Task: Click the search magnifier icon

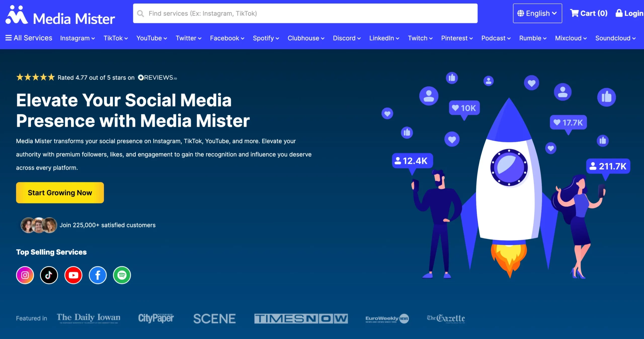Action: (x=140, y=14)
